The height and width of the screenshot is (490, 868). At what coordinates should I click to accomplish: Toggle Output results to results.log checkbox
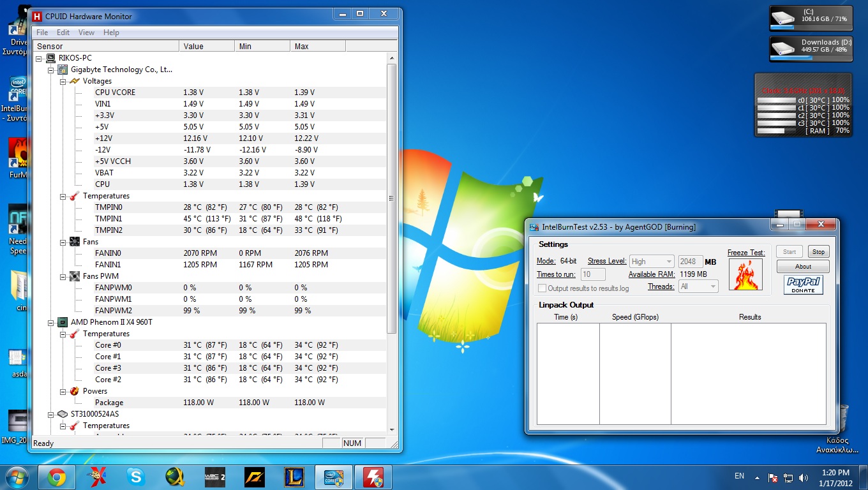tap(542, 288)
